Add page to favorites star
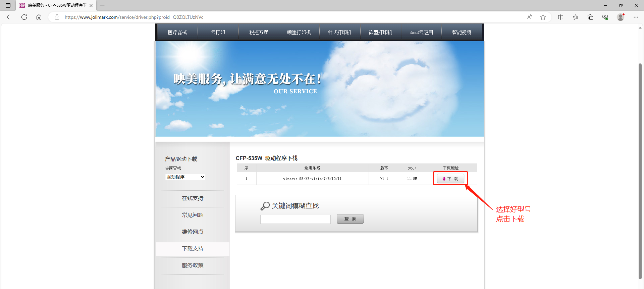 pos(543,17)
